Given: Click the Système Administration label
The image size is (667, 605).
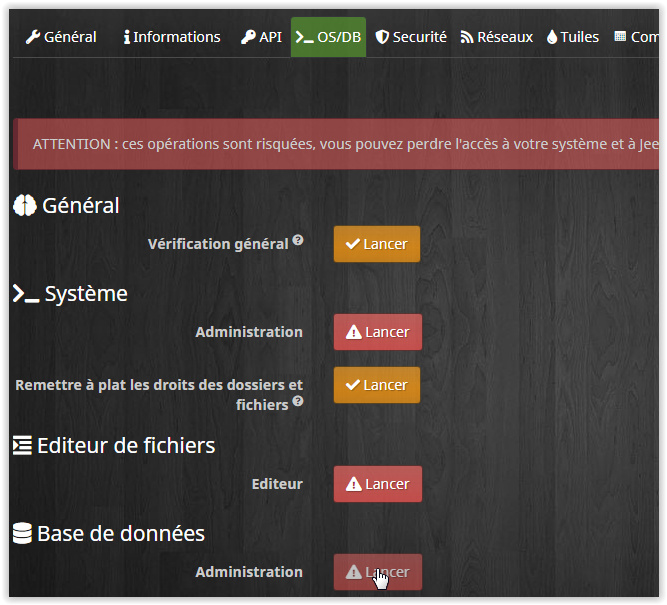Looking at the screenshot, I should [249, 332].
